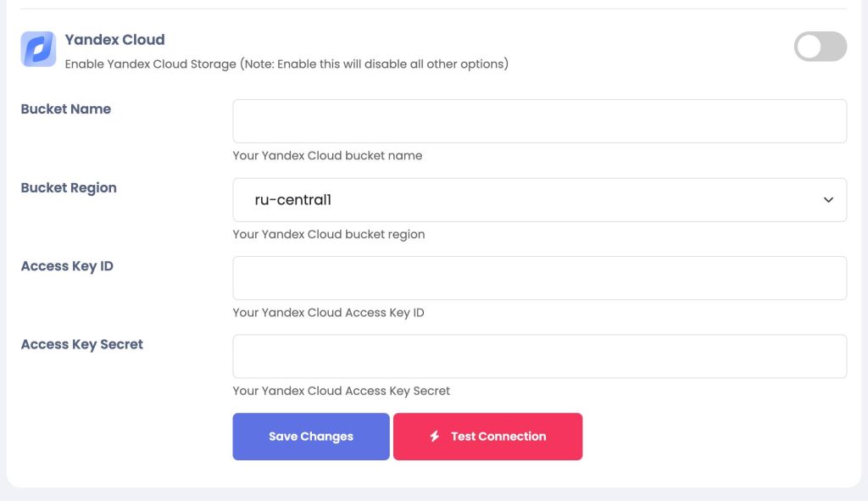The width and height of the screenshot is (868, 501).
Task: Click the Bucket Name label
Action: click(x=66, y=109)
